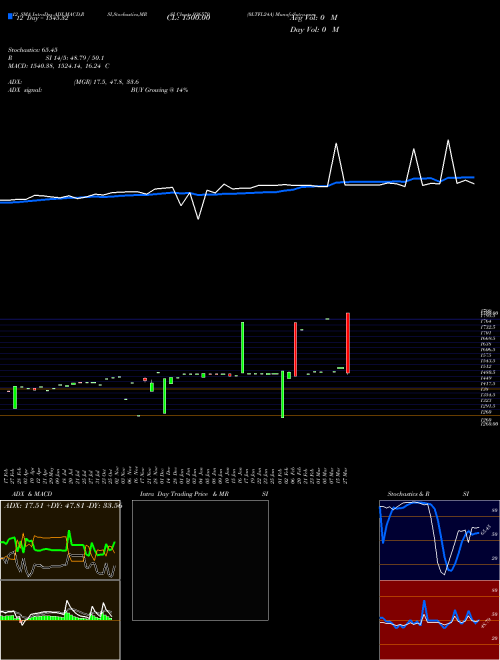The image size is (500, 660).
Task: Click the highest white price line spike
Action: tap(448, 140)
